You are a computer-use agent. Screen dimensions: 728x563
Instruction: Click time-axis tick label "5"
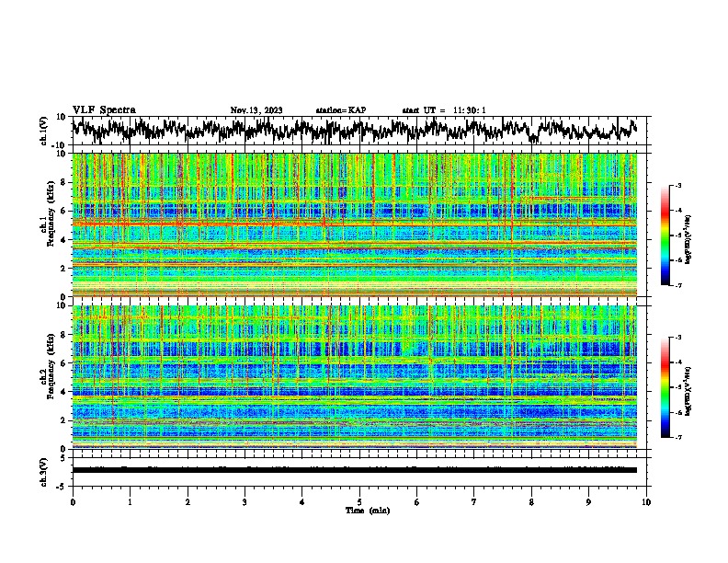pos(359,502)
